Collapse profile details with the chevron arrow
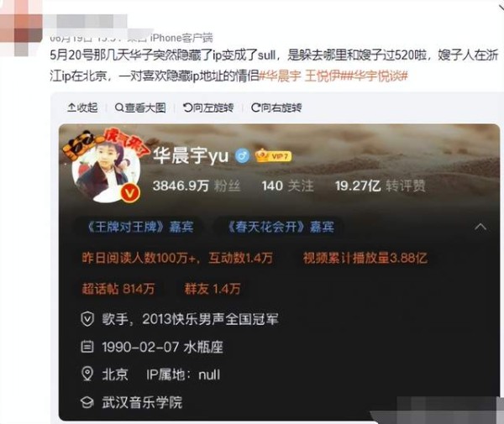Screen dimensions: 504x424 click(x=480, y=227)
